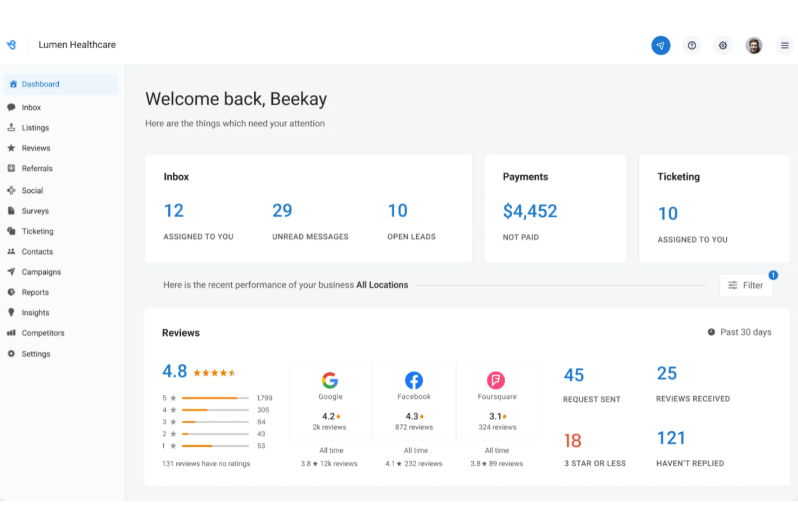Click the Foursquare icon in the review cards
Viewport: 798px width, 532px height.
[497, 380]
